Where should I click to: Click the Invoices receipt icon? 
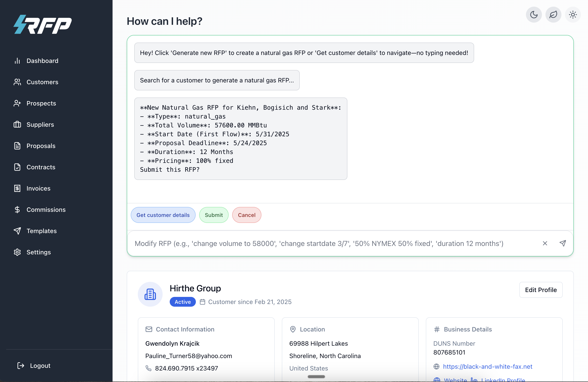point(17,188)
